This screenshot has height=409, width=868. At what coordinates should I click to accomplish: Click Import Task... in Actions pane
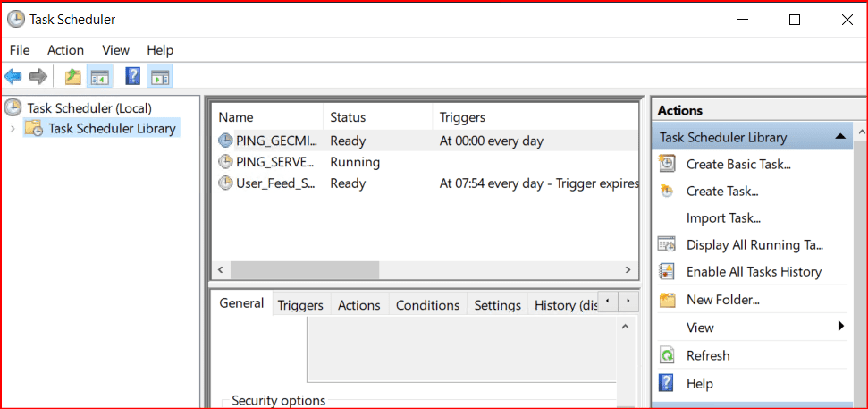pos(722,217)
